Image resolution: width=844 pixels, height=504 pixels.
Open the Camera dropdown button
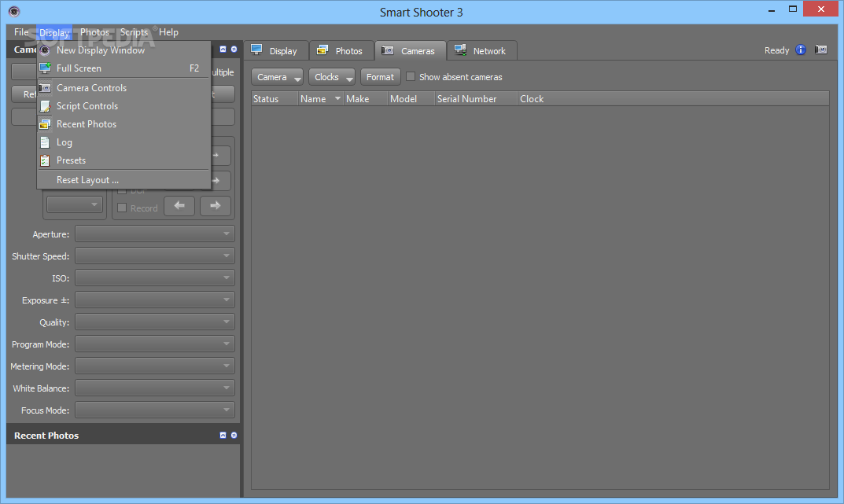[277, 77]
